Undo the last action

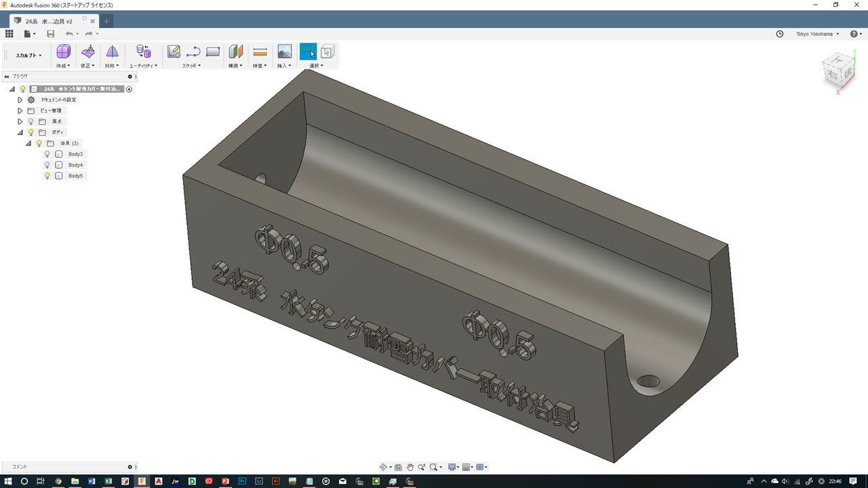69,34
